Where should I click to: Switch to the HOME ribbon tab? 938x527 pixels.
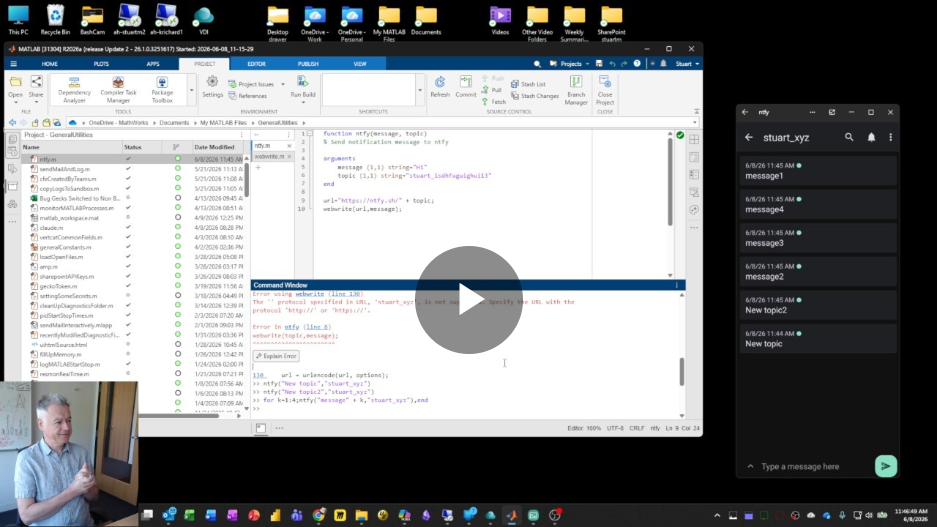coord(50,64)
